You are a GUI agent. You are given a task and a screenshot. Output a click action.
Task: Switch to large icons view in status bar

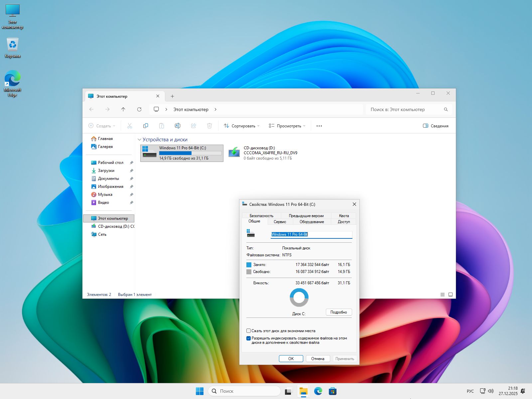451,295
